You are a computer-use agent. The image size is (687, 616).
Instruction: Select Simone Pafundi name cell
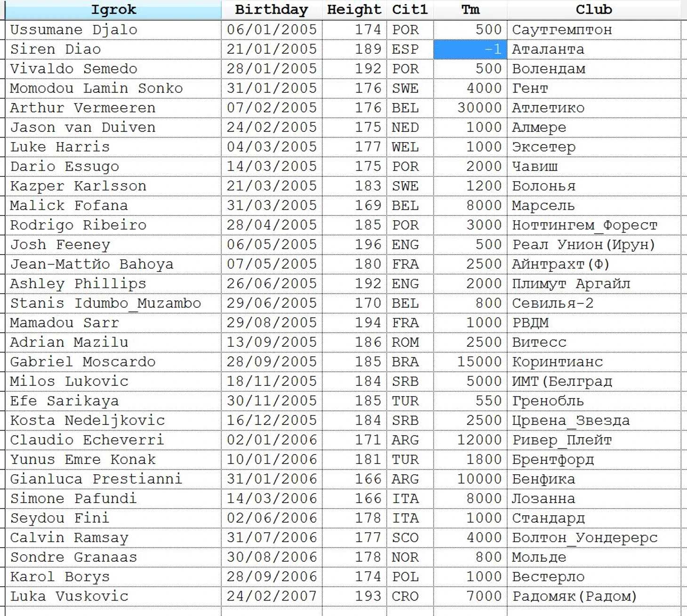pos(113,498)
